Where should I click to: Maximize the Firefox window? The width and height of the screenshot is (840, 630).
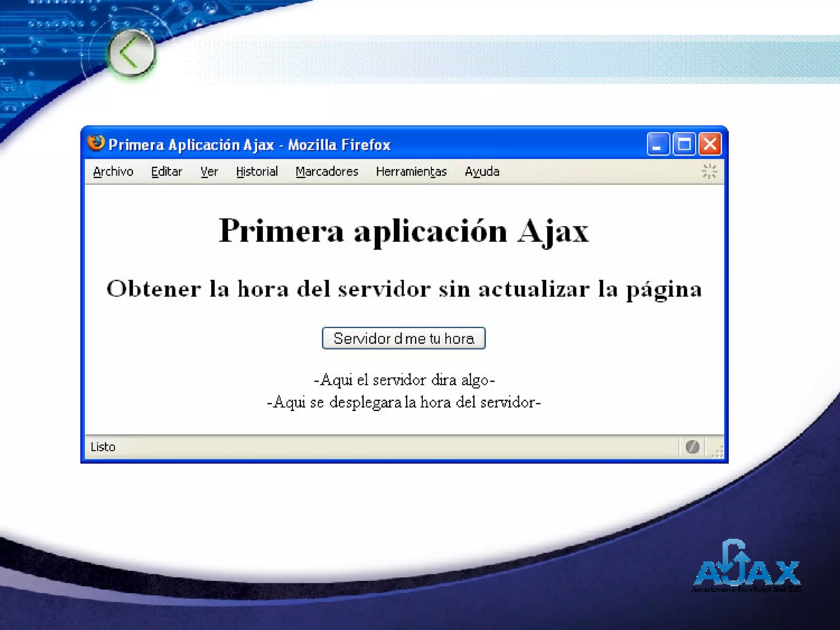coord(684,144)
